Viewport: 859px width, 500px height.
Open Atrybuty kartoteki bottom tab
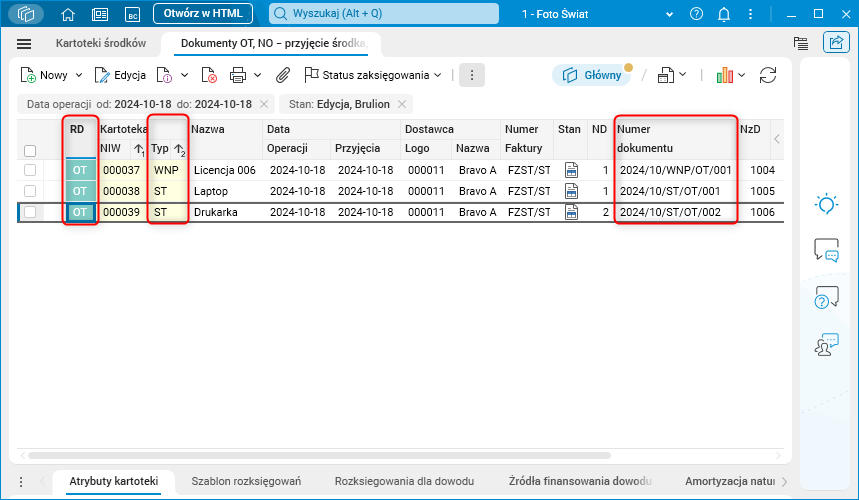tap(114, 481)
